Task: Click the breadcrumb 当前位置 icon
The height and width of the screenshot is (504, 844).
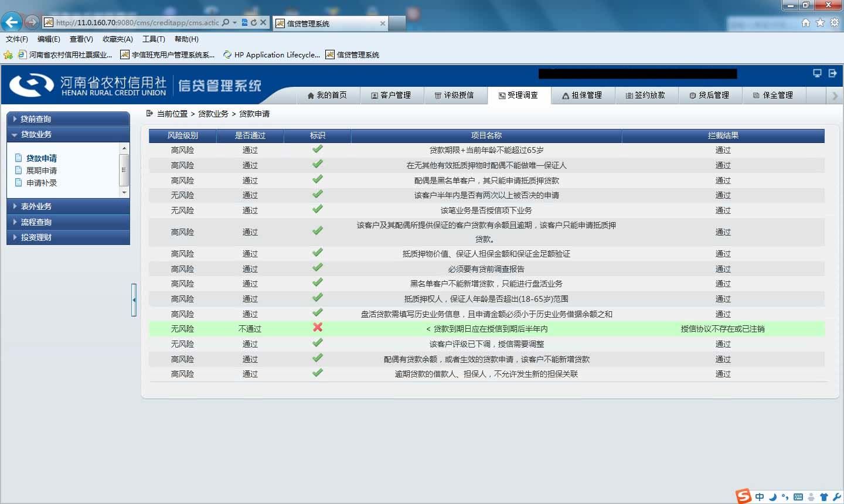Action: click(149, 113)
